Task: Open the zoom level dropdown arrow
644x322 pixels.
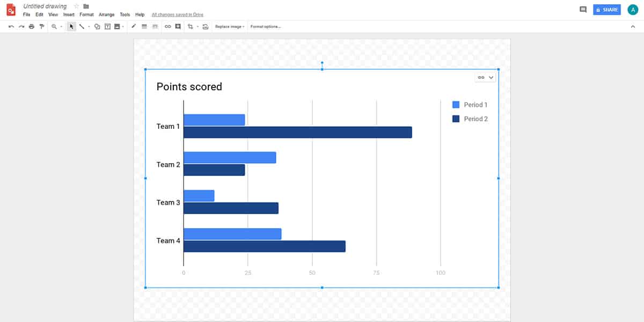Action: tap(60, 26)
